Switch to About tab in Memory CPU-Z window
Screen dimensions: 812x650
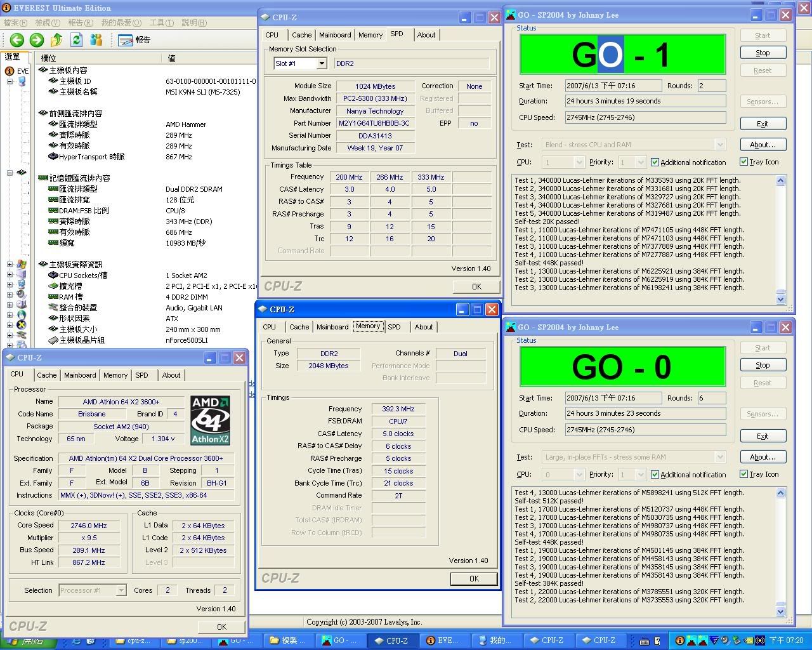pos(424,327)
